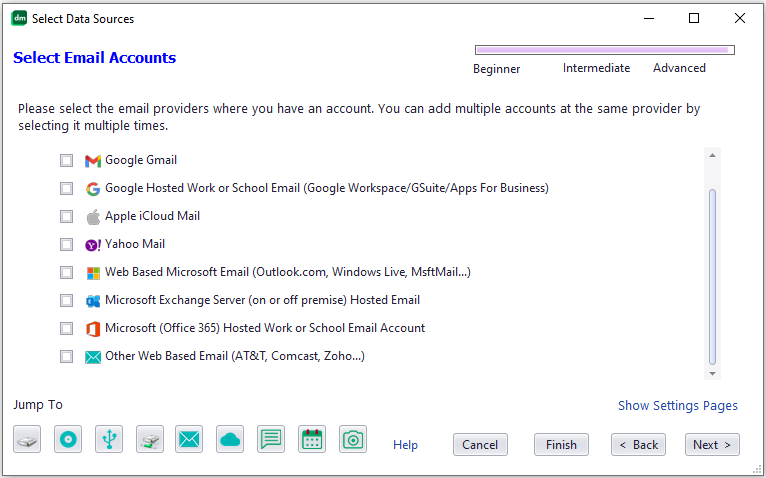766x478 pixels.
Task: Click the Google G logo icon
Action: point(93,189)
